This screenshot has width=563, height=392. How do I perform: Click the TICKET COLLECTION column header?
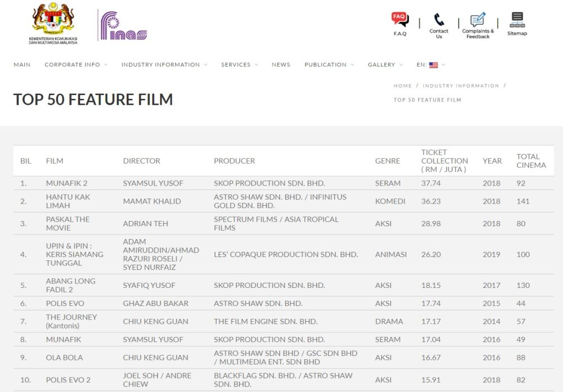click(445, 160)
